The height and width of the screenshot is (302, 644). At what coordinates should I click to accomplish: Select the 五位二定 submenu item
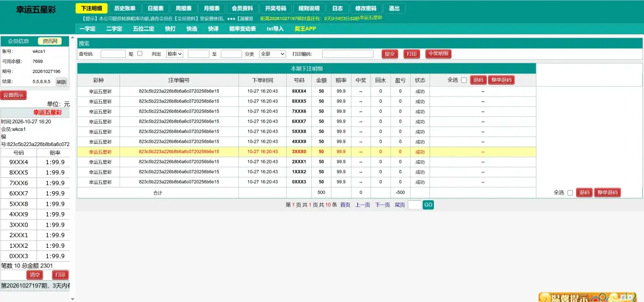pos(144,29)
